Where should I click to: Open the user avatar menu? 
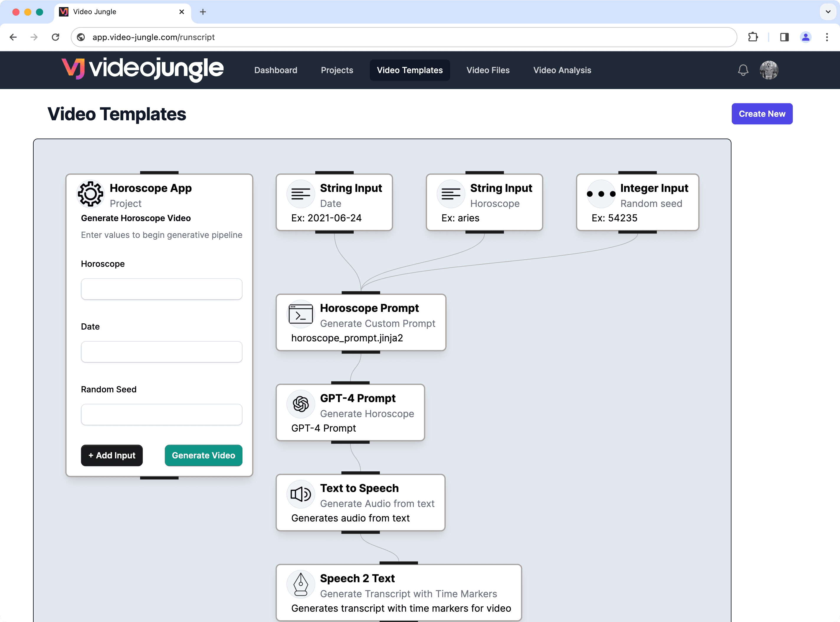pos(769,70)
